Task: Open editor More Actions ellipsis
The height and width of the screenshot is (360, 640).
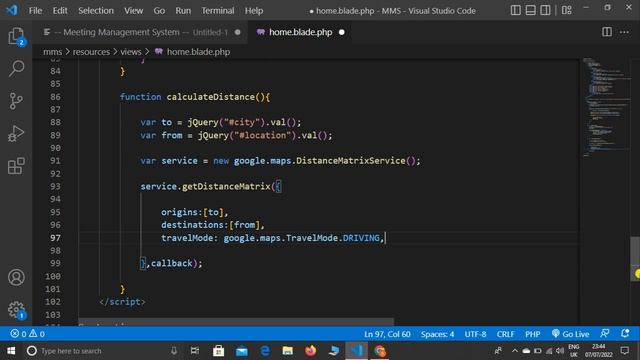Action: (624, 32)
